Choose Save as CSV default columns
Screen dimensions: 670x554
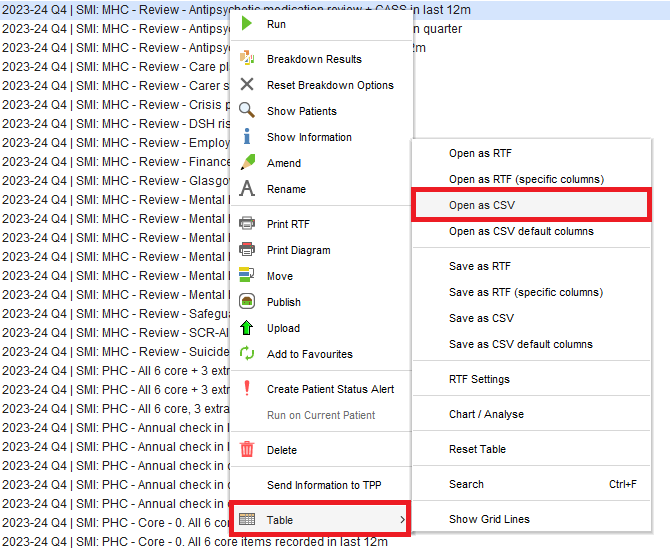pyautogui.click(x=532, y=344)
